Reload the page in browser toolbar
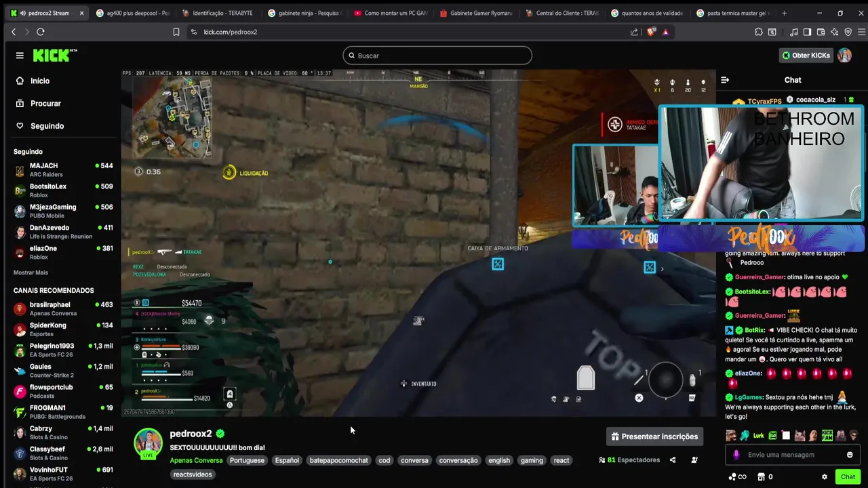The image size is (868, 488). [x=41, y=32]
